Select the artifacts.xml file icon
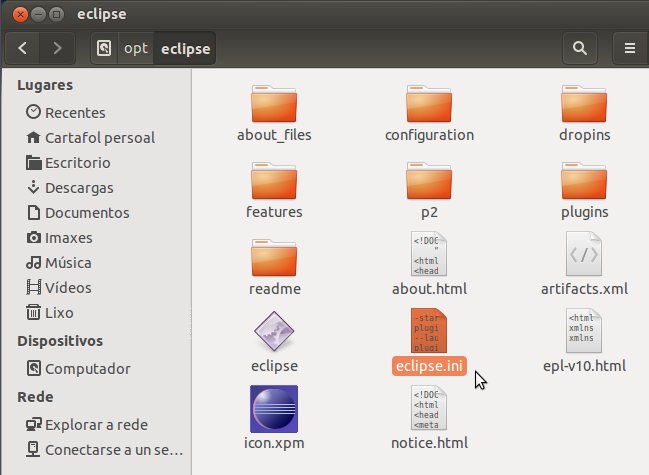649x475 pixels. click(584, 254)
